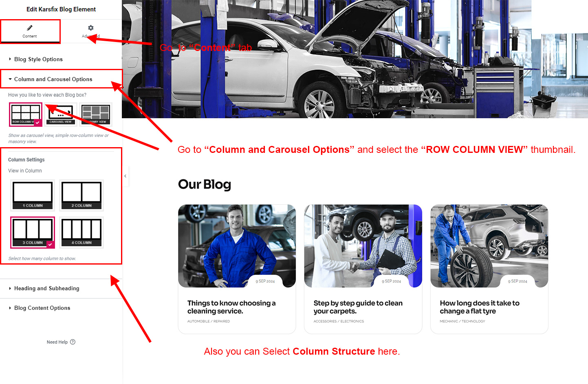Open 'Step by step guide to clean your carpets'

click(x=358, y=307)
